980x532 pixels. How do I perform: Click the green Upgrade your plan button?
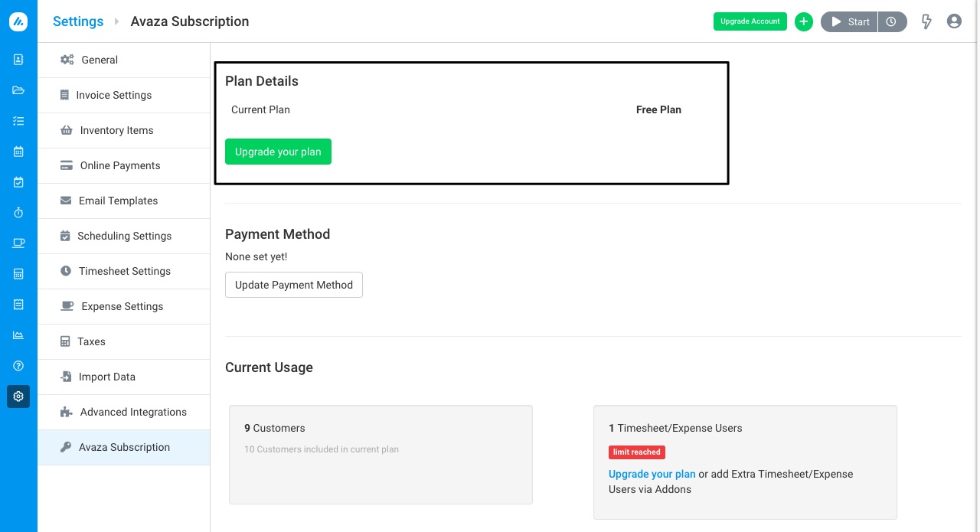[278, 152]
